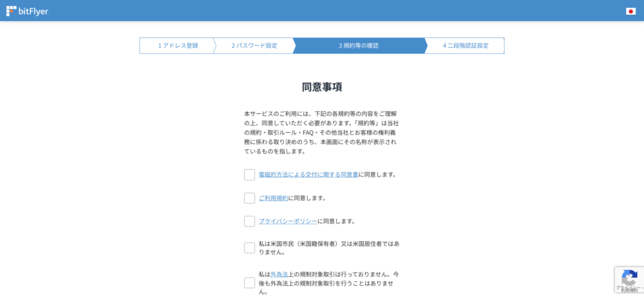Viewport: 644px width, 298px height.
Task: Click the bitFlyer logo in the header
Action: coord(27,11)
